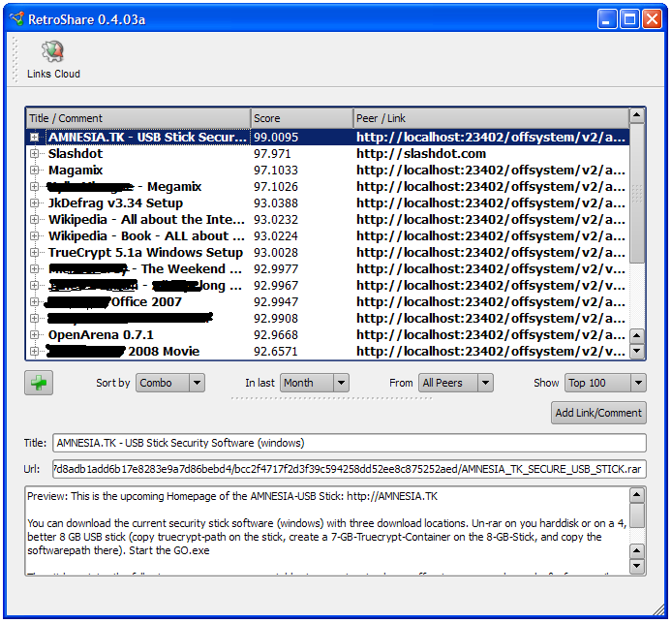Expand the AMNESIA.TK USB Stick row
Image resolution: width=672 pixels, height=623 pixels.
34,138
